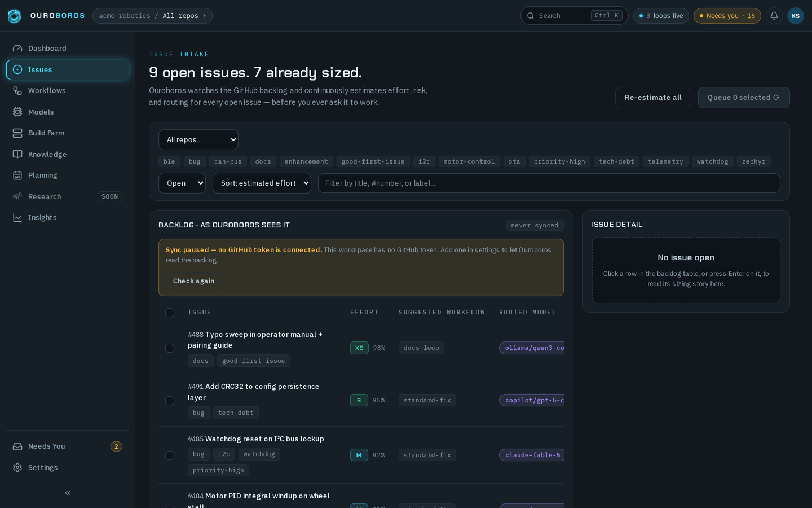Open Insights via its chart icon
The width and height of the screenshot is (812, 508).
pos(17,218)
